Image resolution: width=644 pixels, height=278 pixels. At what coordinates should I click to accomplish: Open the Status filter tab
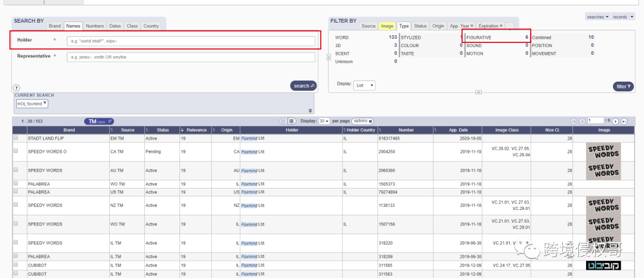[420, 26]
